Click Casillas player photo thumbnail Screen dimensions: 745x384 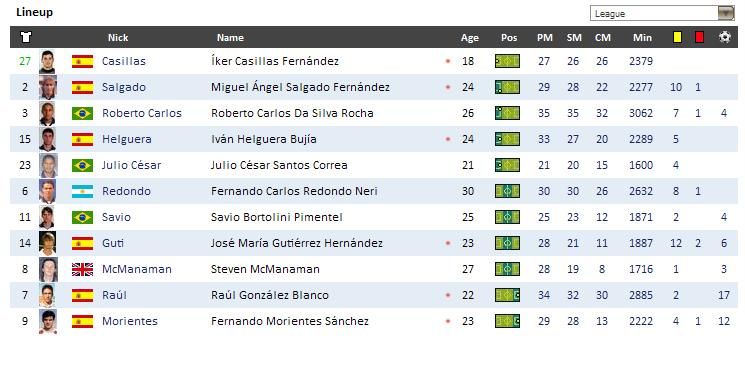tap(48, 61)
